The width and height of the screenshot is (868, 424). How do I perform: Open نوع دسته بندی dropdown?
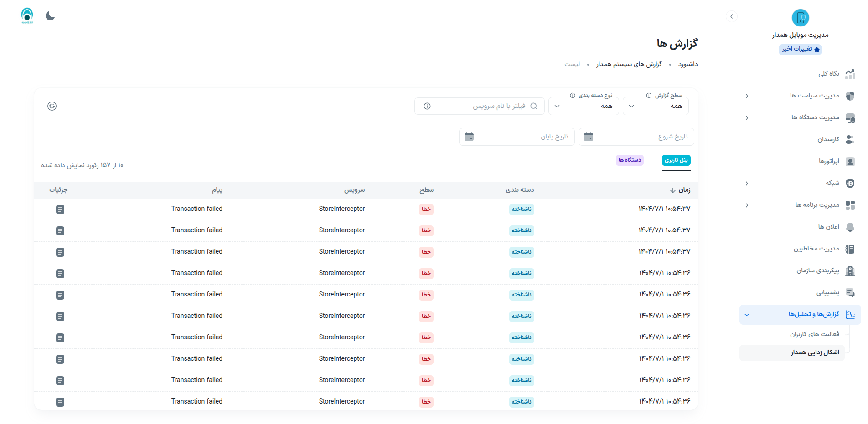583,106
